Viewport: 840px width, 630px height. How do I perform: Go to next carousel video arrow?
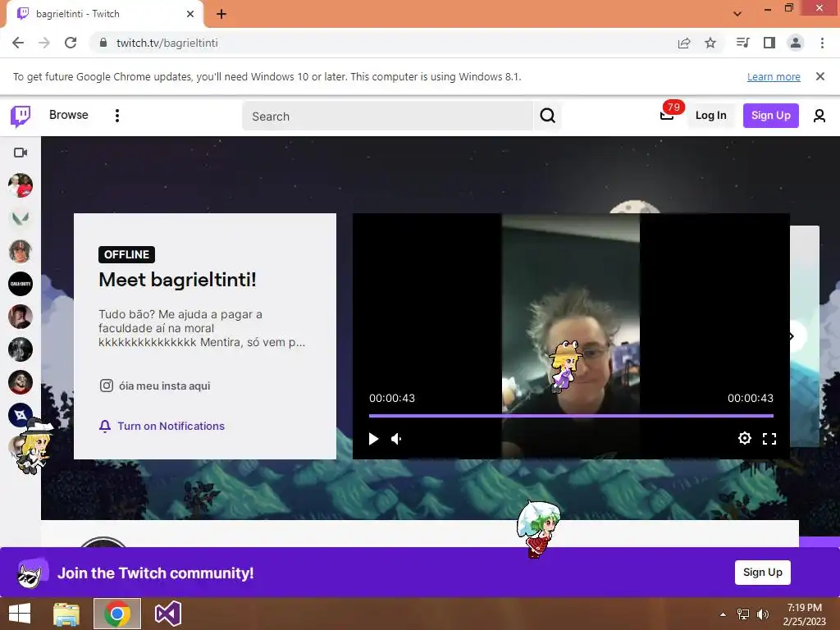tap(793, 336)
